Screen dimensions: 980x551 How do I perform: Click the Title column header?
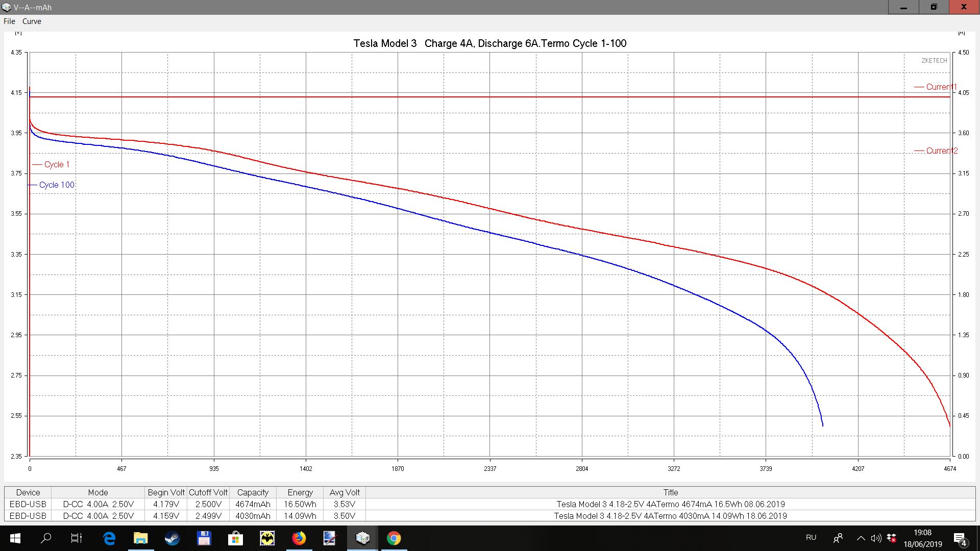point(670,492)
